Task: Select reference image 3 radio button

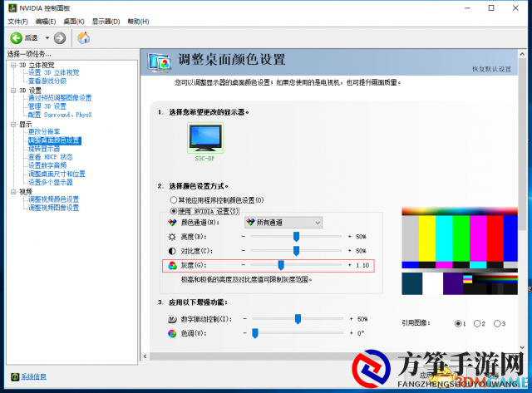Action: 497,323
